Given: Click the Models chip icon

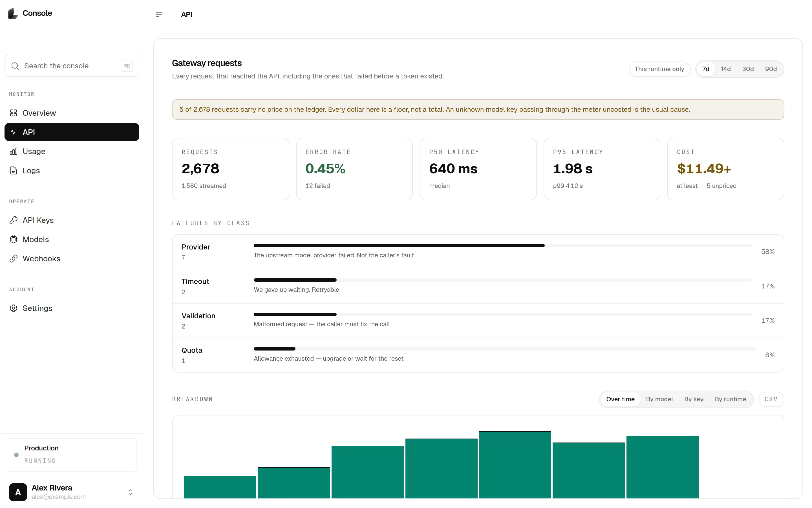Looking at the screenshot, I should [14, 239].
